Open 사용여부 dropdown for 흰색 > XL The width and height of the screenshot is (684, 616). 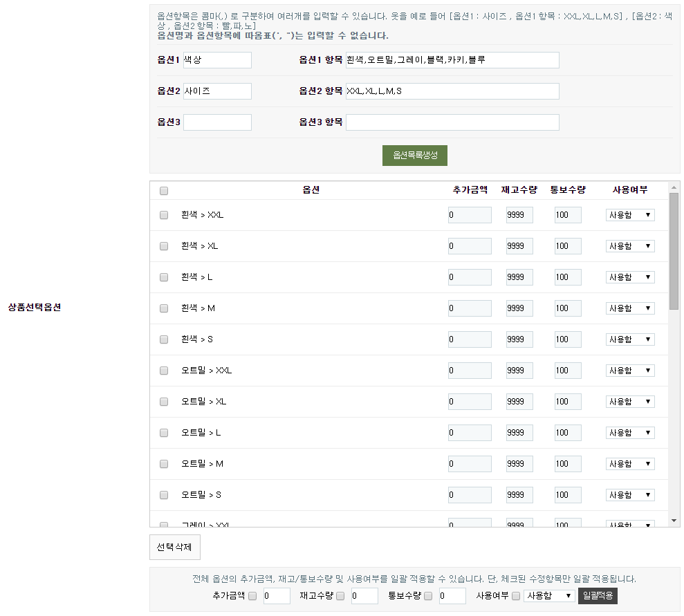pos(629,246)
